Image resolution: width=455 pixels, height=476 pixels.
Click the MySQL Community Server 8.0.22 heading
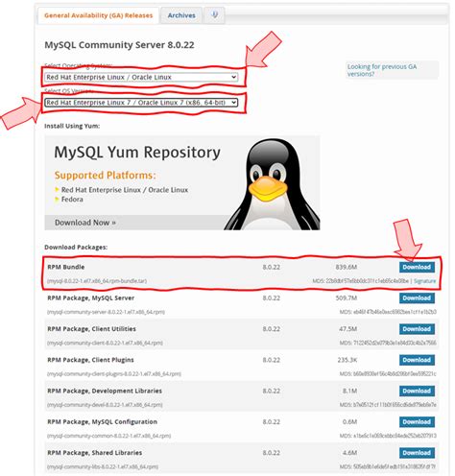pyautogui.click(x=119, y=45)
